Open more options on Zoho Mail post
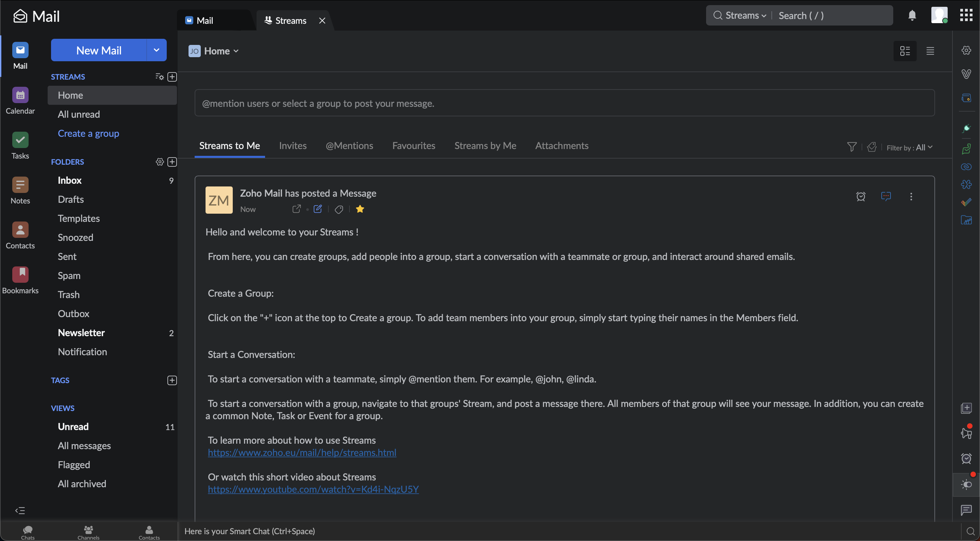980x541 pixels. [911, 196]
